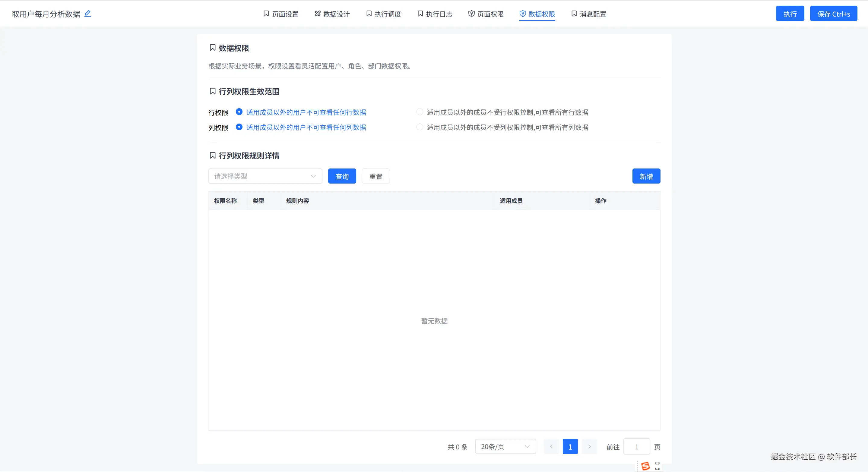The image size is (868, 472).
Task: Switch to the 执行调度 tab
Action: coord(383,14)
